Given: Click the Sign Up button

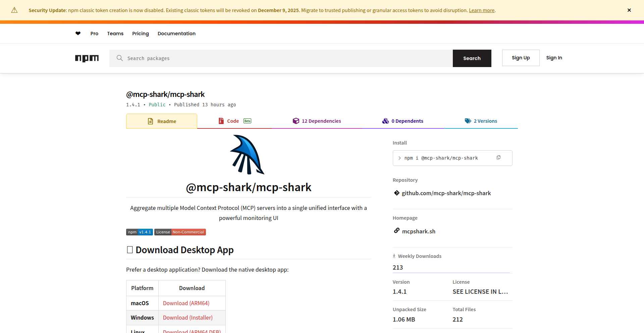Looking at the screenshot, I should click(521, 58).
